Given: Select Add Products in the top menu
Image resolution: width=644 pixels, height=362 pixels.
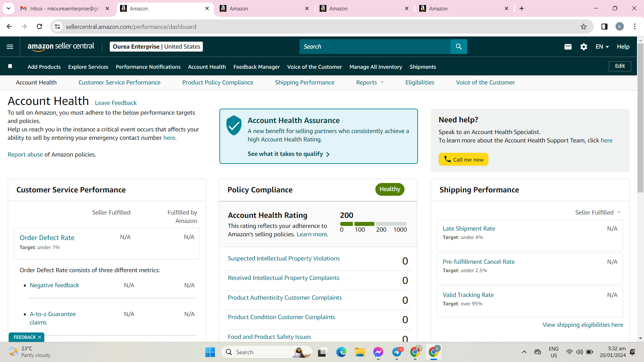Looking at the screenshot, I should click(44, 67).
